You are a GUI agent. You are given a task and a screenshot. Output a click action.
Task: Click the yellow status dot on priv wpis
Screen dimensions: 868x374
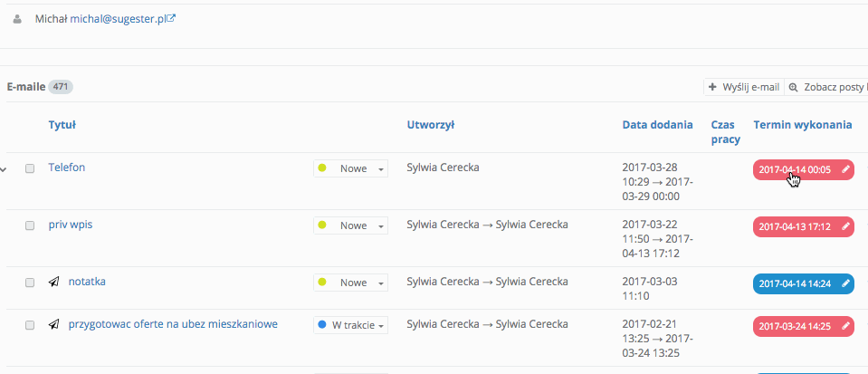(324, 225)
